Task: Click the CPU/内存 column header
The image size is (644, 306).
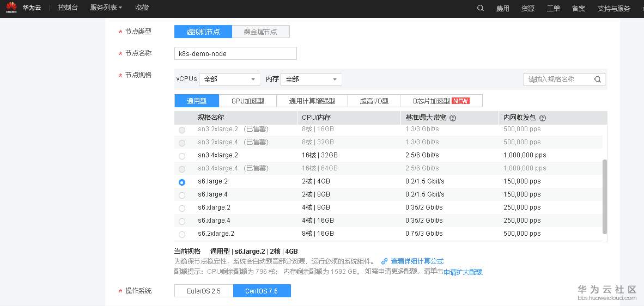Action: click(316, 118)
